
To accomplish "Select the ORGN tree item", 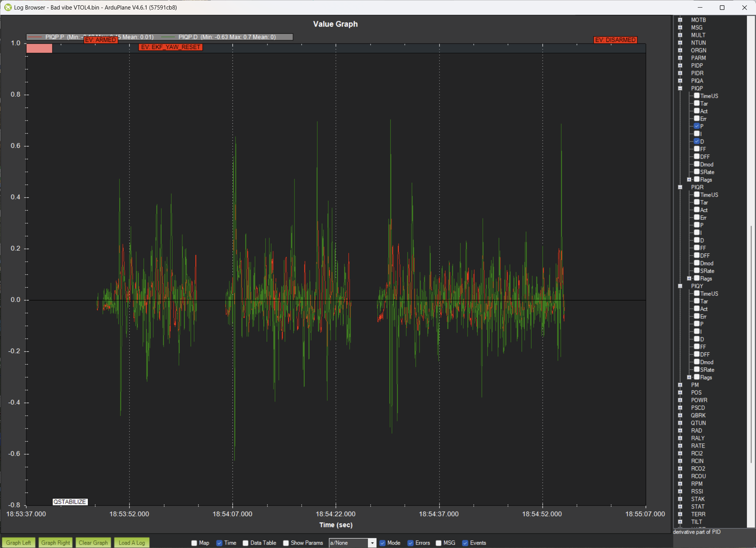I will point(699,50).
